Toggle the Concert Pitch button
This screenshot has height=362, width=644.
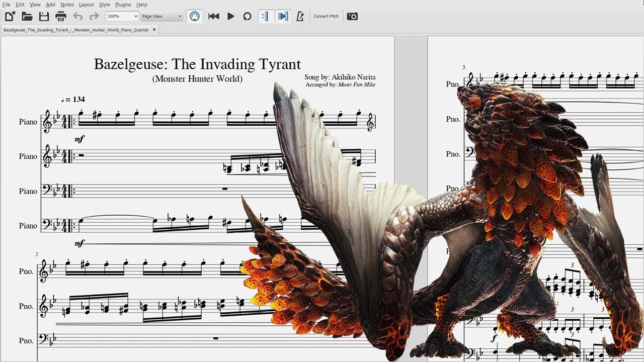click(x=326, y=16)
